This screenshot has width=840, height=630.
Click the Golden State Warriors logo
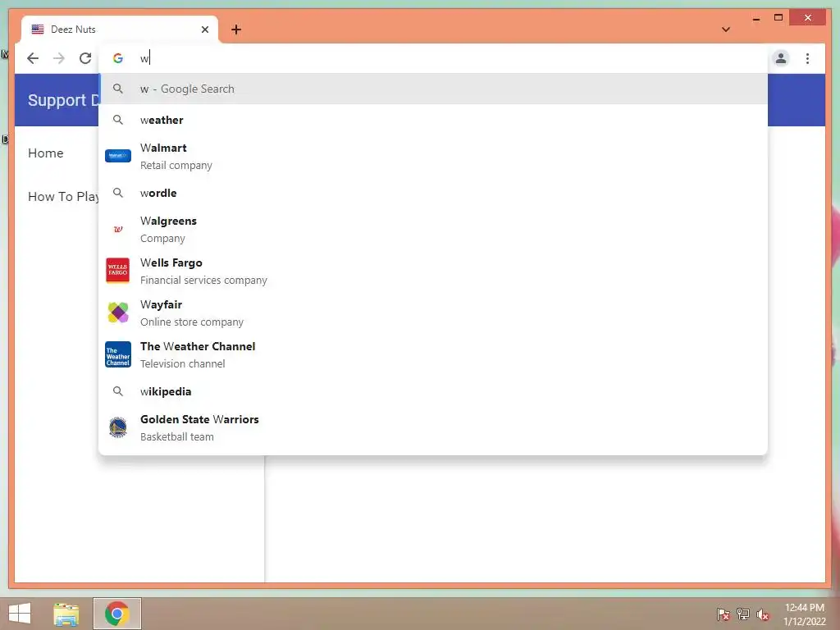[118, 427]
